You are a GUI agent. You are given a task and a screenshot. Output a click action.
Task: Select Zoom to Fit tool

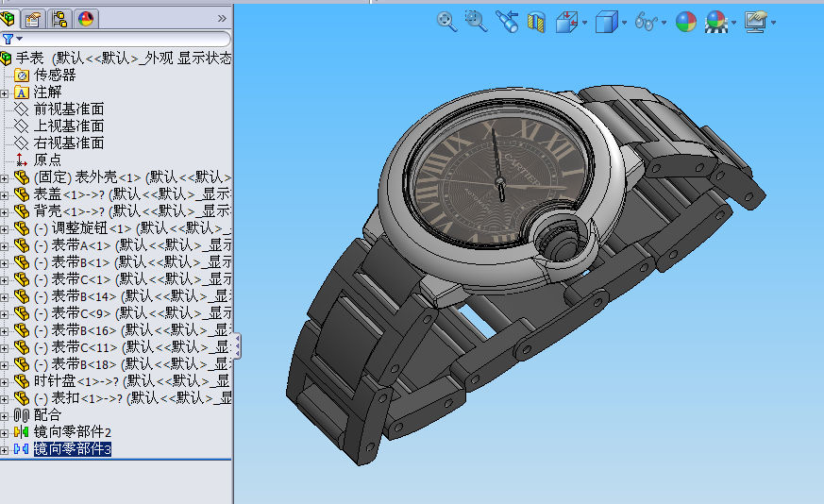446,22
